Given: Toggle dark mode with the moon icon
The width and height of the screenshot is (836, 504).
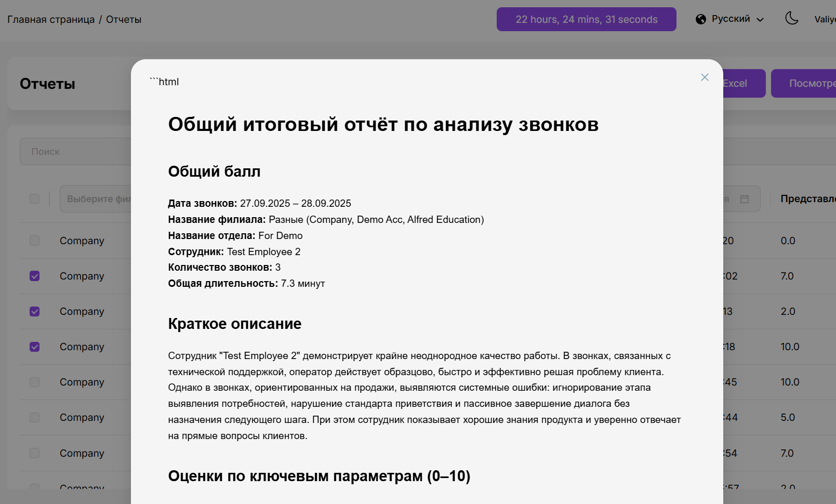Looking at the screenshot, I should click(x=791, y=19).
